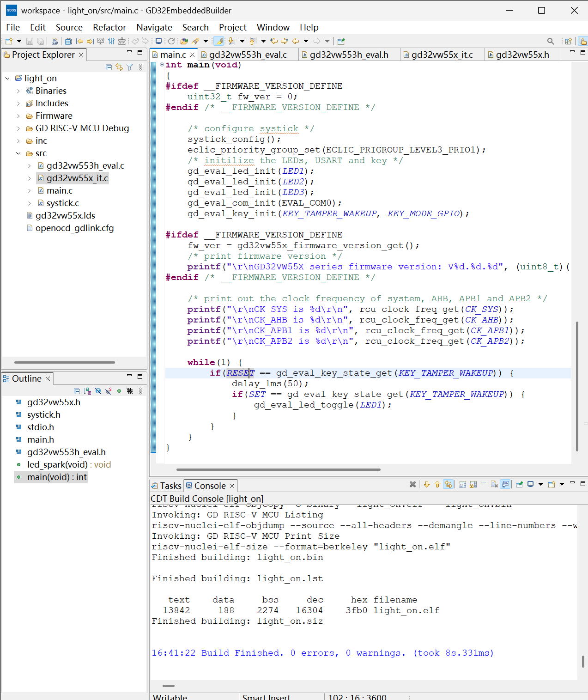Toggle Mark Occurrences highlighter in toolbar

point(219,41)
